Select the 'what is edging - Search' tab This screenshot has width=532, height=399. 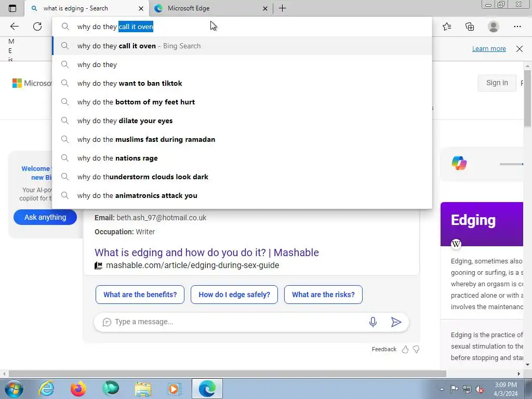pos(87,8)
